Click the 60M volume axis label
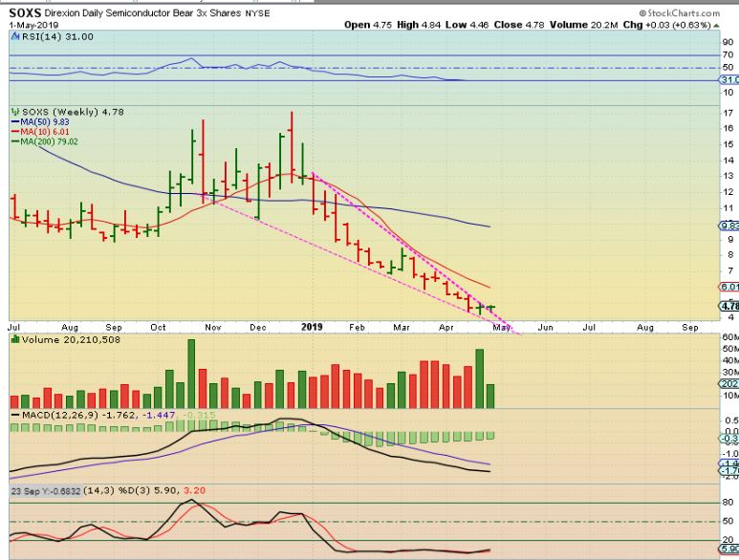The width and height of the screenshot is (739, 560). (x=730, y=336)
